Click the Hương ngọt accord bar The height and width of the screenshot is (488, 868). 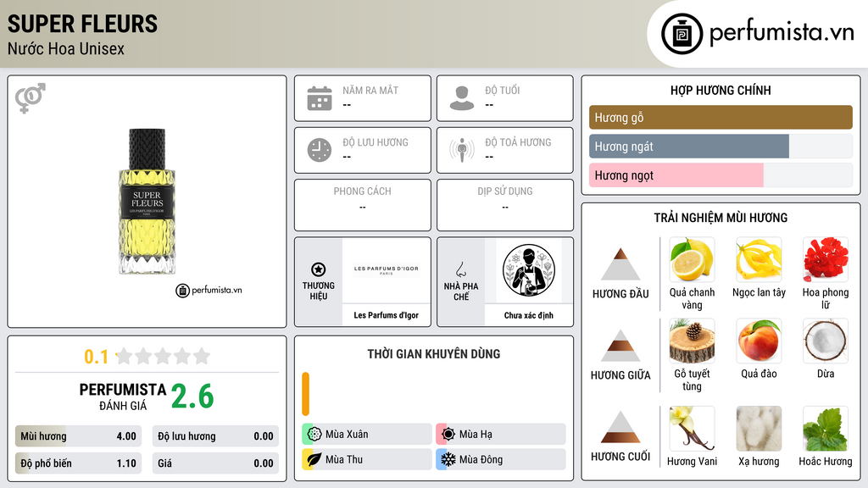[721, 175]
